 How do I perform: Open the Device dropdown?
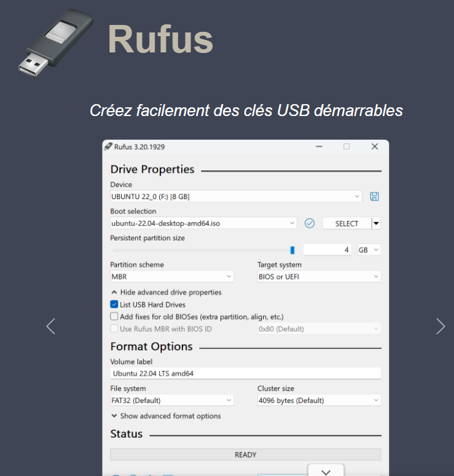pos(236,197)
